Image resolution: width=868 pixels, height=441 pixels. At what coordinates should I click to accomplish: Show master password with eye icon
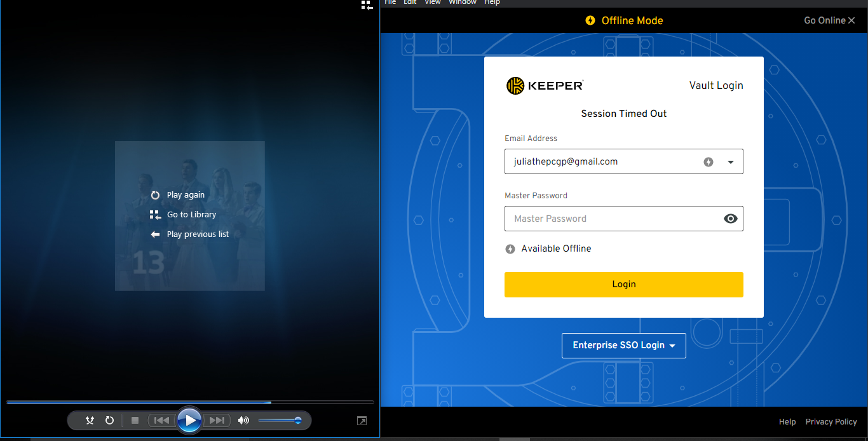point(730,219)
